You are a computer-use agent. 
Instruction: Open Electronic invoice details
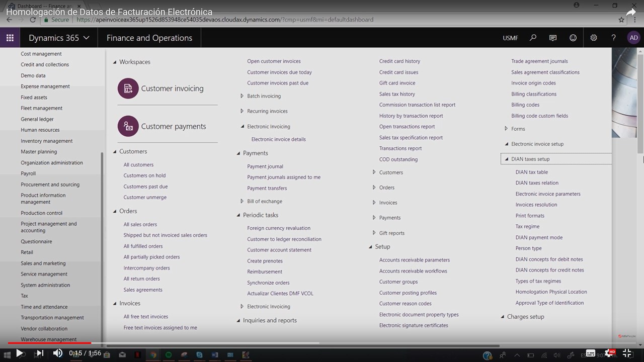click(x=278, y=139)
